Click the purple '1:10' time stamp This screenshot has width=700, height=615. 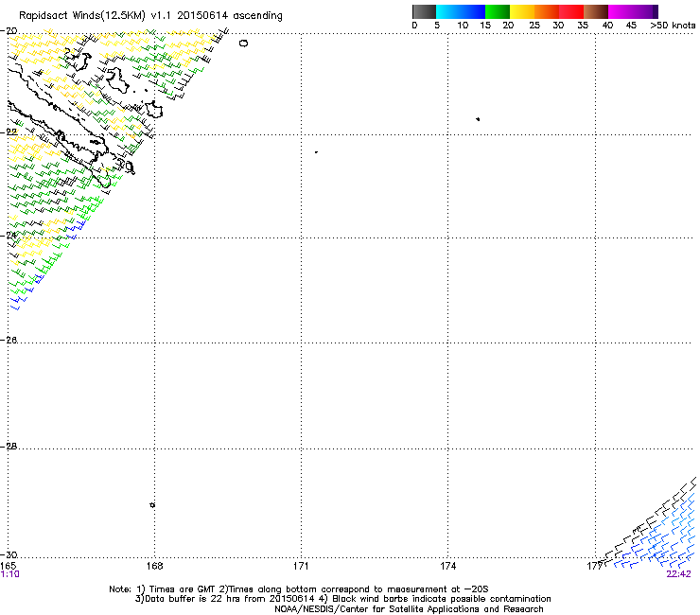coord(9,574)
